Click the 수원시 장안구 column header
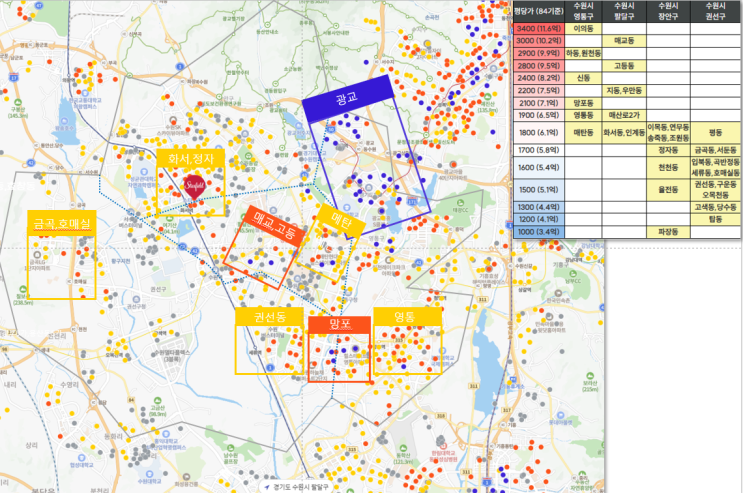Image resolution: width=743 pixels, height=493 pixels. (668, 11)
